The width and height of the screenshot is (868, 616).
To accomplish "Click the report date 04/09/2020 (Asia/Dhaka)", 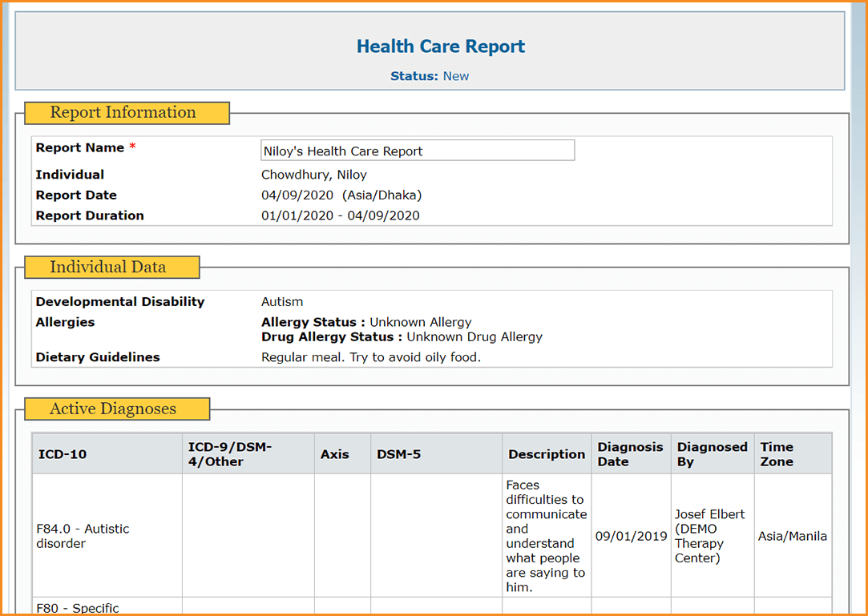I will click(341, 195).
